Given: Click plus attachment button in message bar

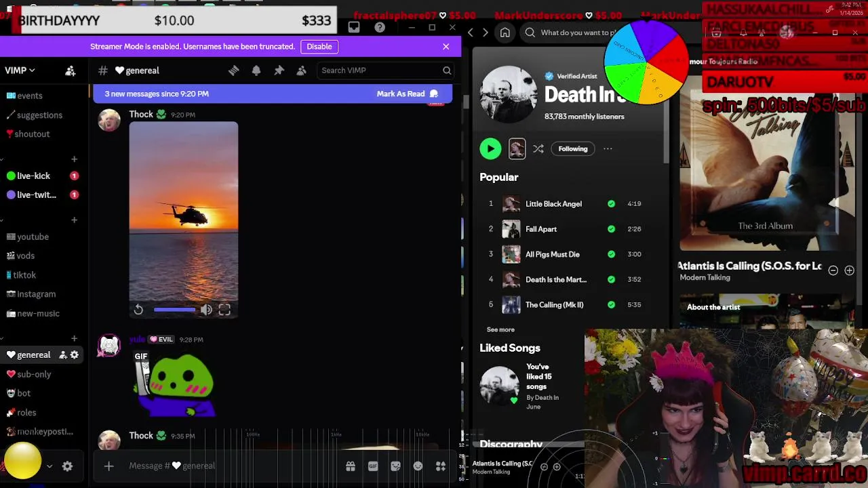Looking at the screenshot, I should pyautogui.click(x=108, y=466).
